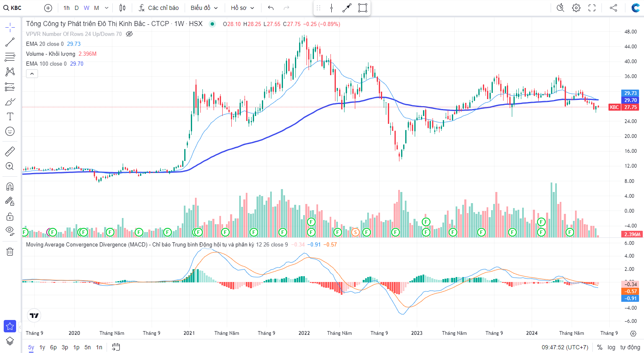Toggle magnet mode

click(x=10, y=187)
